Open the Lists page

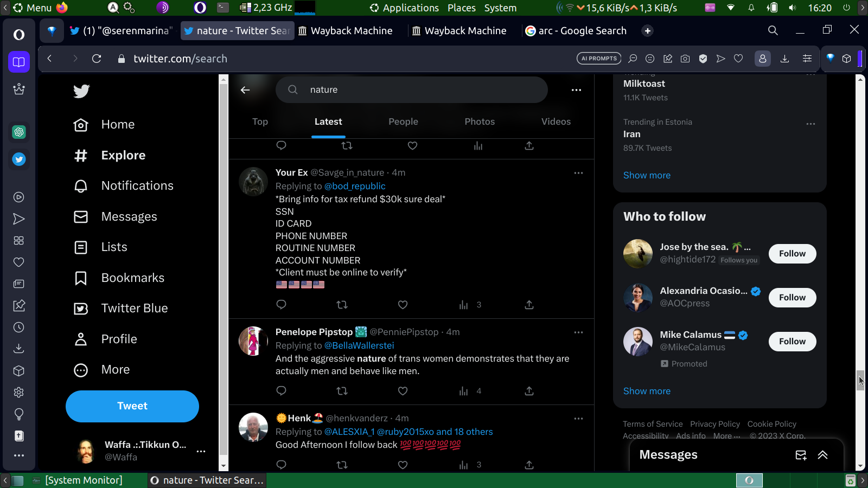pyautogui.click(x=100, y=247)
